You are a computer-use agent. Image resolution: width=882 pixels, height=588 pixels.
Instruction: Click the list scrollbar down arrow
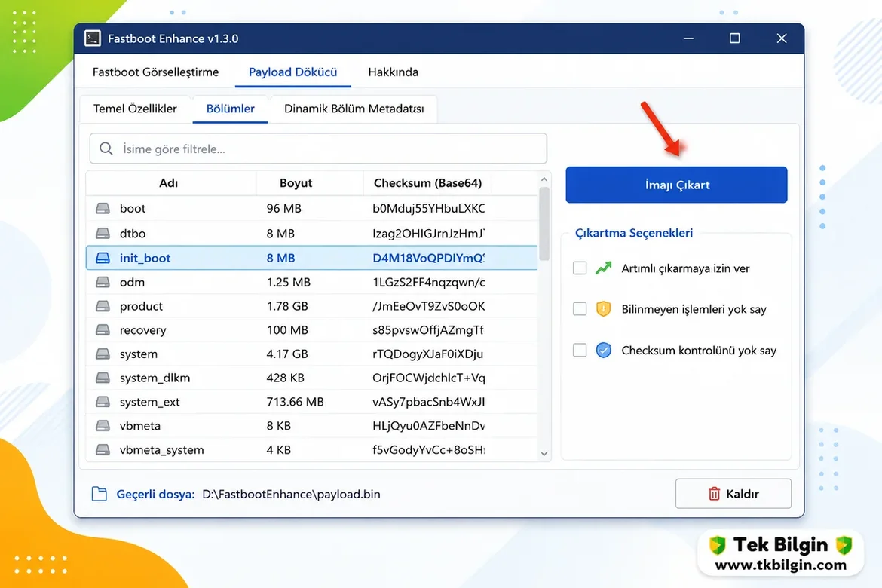[x=544, y=454]
